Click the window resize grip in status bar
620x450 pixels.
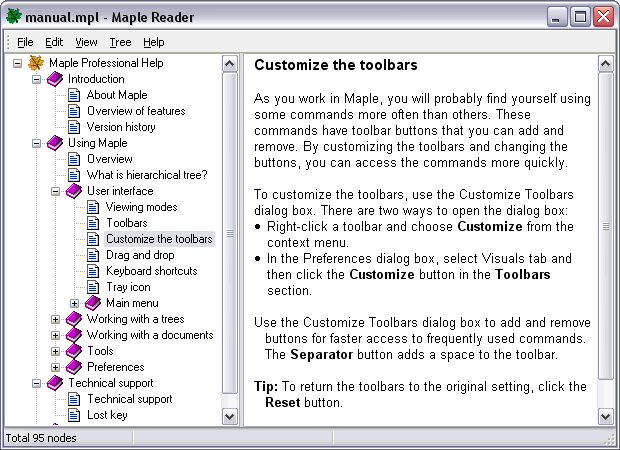click(x=610, y=440)
